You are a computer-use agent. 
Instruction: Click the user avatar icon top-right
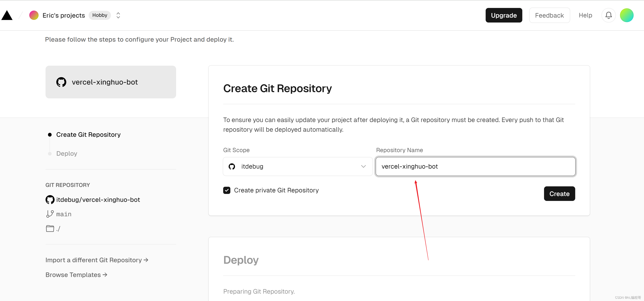(x=628, y=15)
